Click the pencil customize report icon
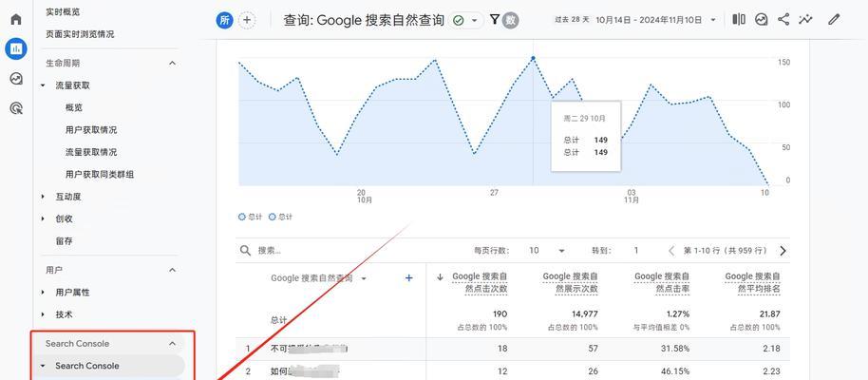The width and height of the screenshot is (868, 380). tap(834, 19)
